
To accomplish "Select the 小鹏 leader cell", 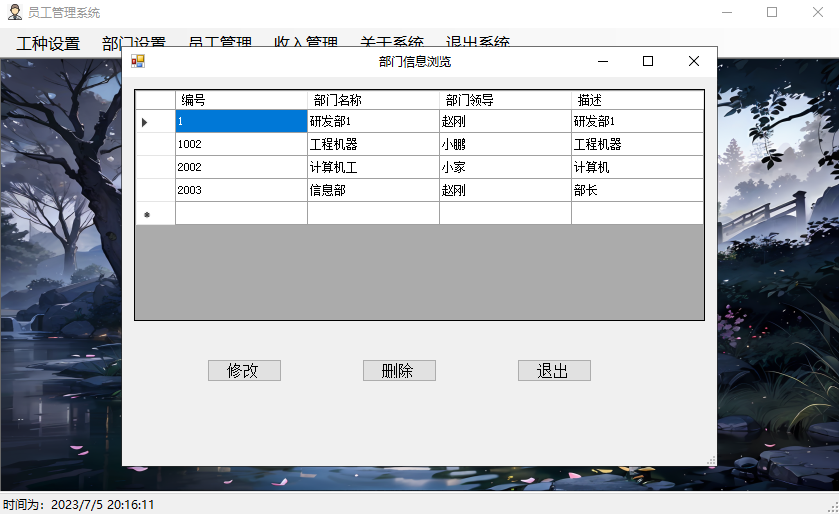I will point(505,144).
